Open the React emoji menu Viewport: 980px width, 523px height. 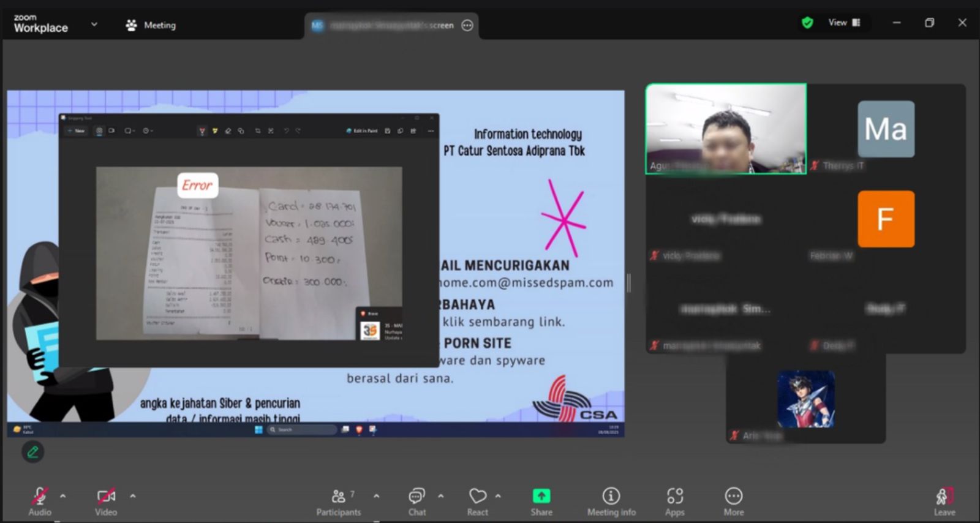477,500
